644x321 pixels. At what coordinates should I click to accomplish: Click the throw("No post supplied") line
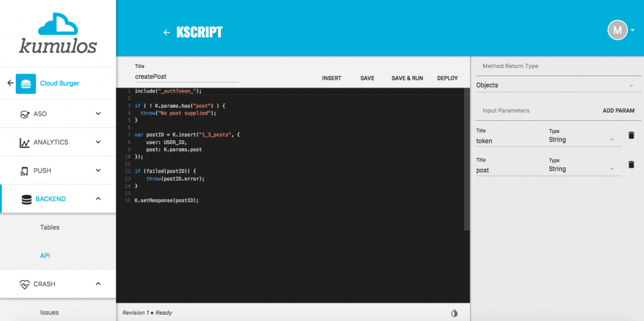click(x=178, y=113)
